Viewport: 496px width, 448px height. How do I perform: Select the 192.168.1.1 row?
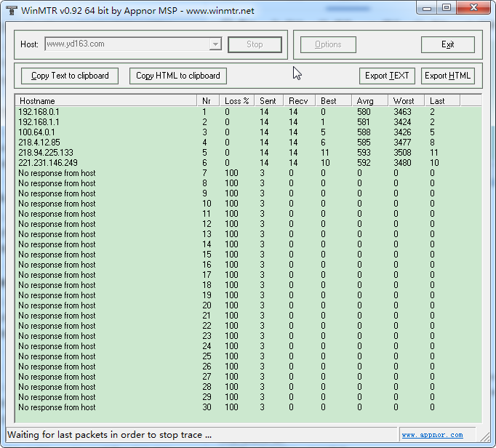tap(248, 122)
